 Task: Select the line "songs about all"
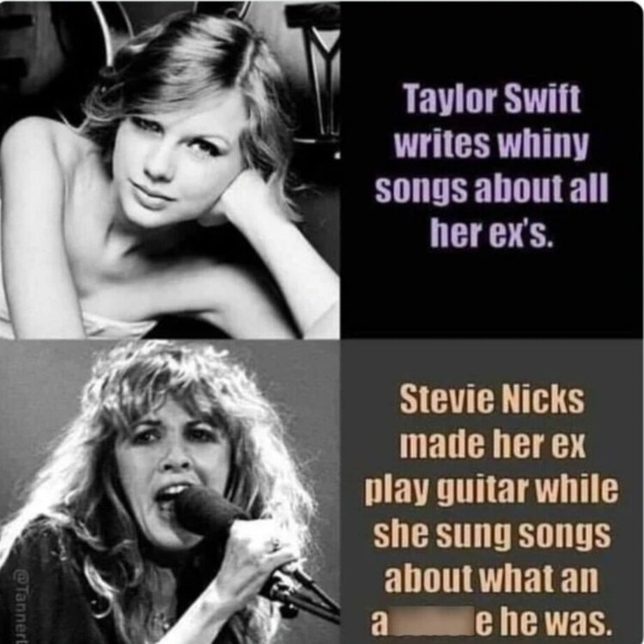point(491,189)
